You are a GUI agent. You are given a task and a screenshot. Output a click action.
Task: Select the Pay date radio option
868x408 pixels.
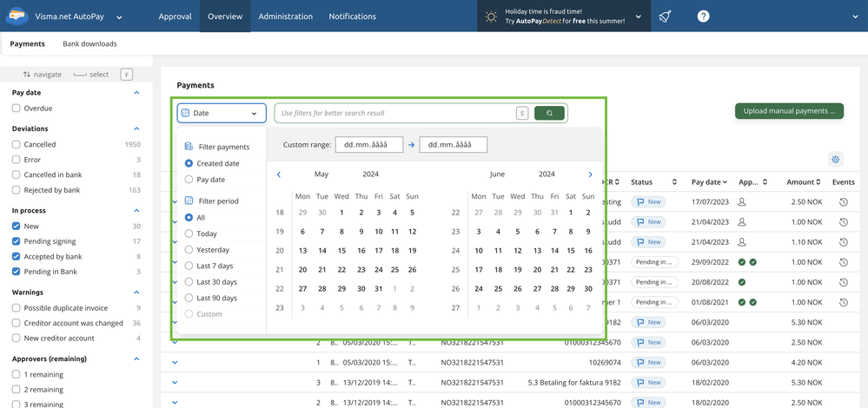pyautogui.click(x=189, y=180)
